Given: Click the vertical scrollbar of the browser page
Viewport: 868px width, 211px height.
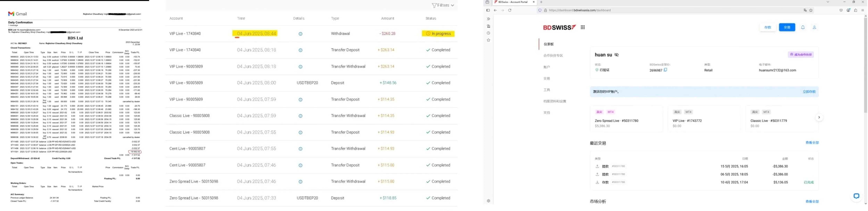Looking at the screenshot, I should click(x=865, y=65).
